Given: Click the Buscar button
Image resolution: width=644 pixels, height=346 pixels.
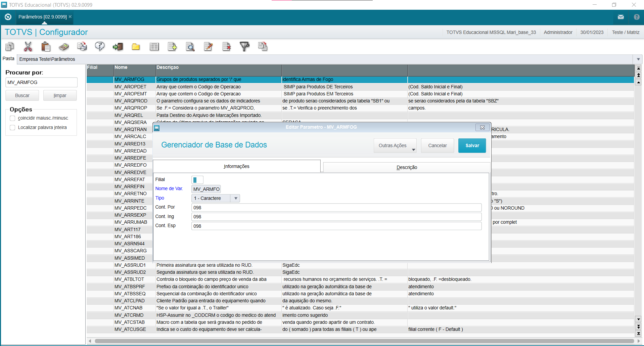Looking at the screenshot, I should pos(22,95).
